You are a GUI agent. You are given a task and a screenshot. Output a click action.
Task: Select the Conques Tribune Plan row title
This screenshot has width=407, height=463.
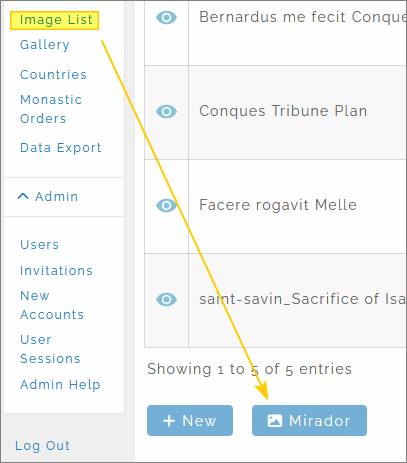283,111
